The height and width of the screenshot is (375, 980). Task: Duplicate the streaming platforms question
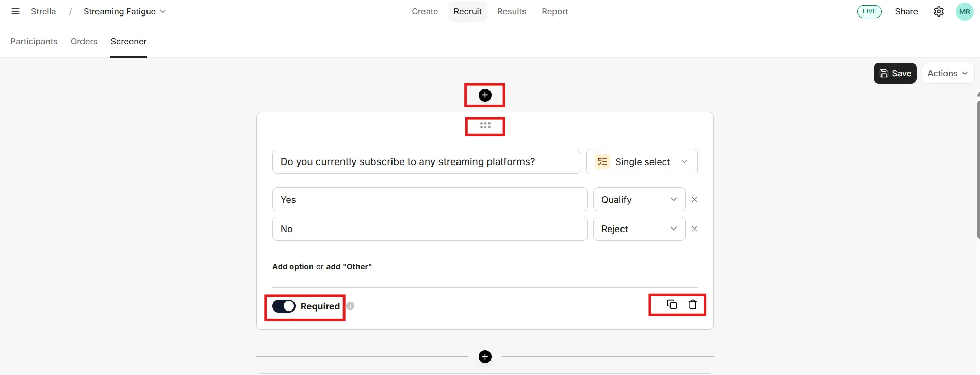(672, 304)
